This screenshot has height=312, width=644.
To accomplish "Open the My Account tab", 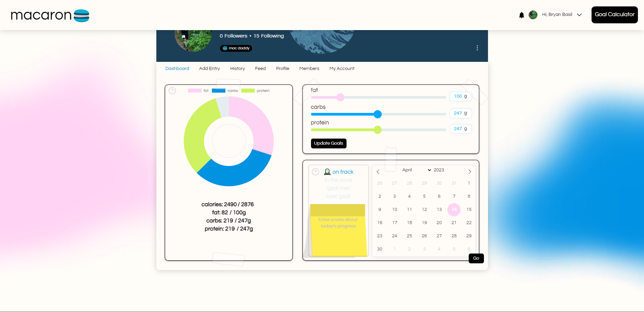I will [x=342, y=68].
